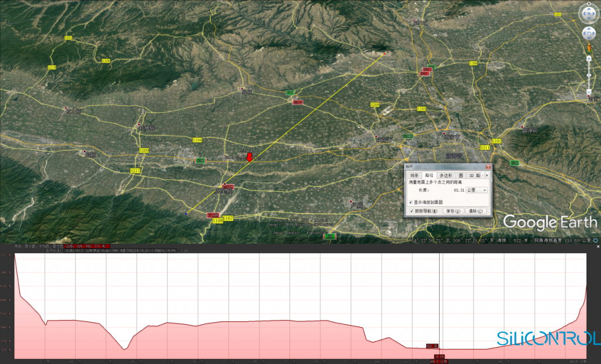Toggle 显示海拔剖面图 checkbox
601x364 pixels.
tap(410, 202)
